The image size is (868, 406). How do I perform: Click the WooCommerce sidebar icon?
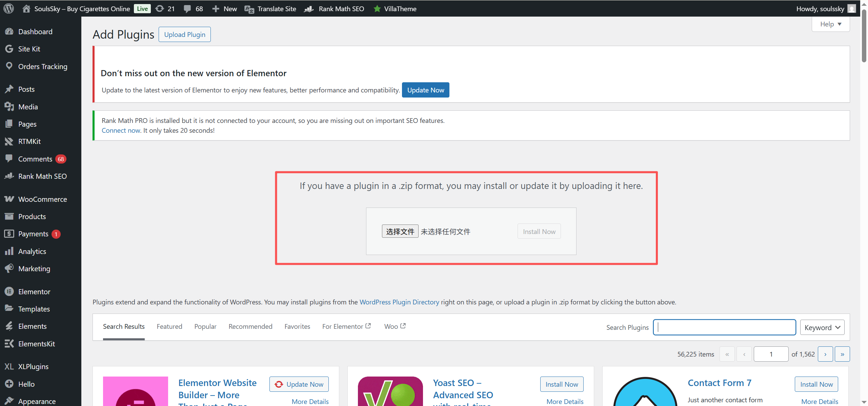(x=9, y=199)
